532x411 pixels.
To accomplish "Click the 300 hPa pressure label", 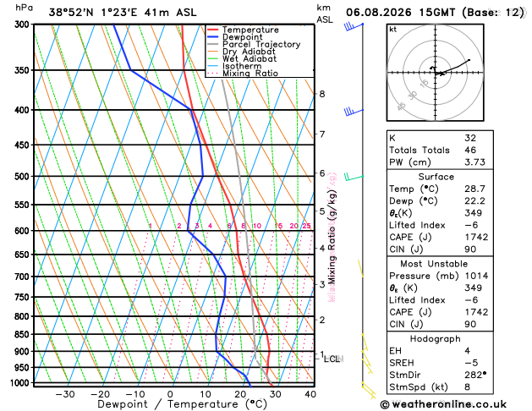I will (x=24, y=25).
